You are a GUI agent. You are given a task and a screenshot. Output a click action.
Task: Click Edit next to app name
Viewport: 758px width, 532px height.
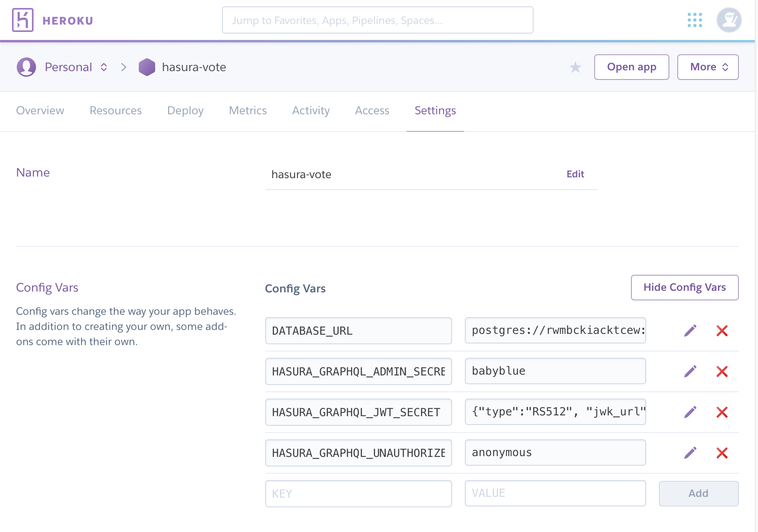(x=575, y=174)
